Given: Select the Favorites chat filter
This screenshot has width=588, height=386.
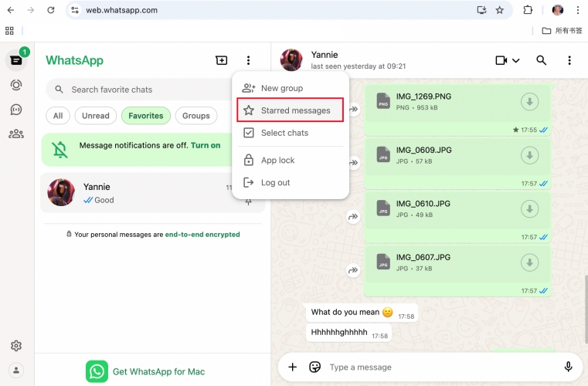Looking at the screenshot, I should click(145, 116).
